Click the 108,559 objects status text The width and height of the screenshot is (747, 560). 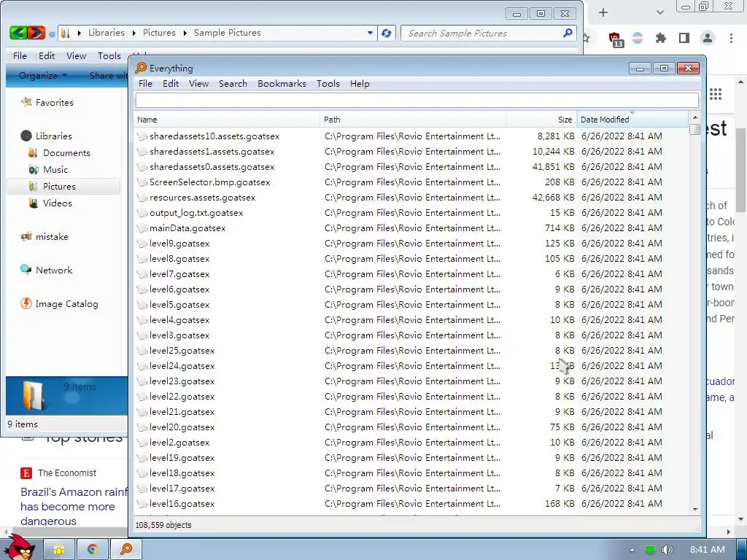point(163,525)
